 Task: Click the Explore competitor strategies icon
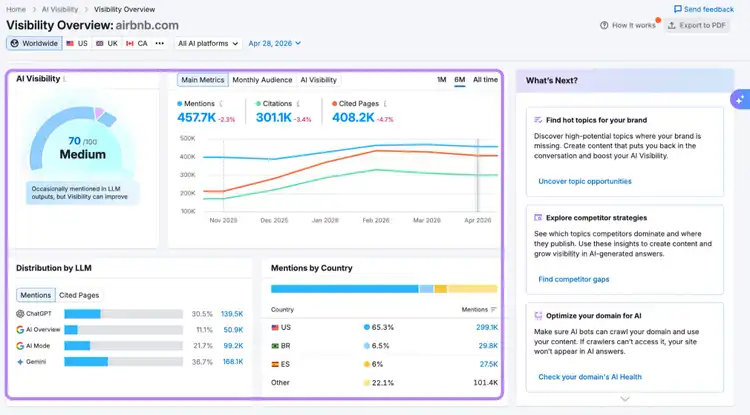click(538, 218)
